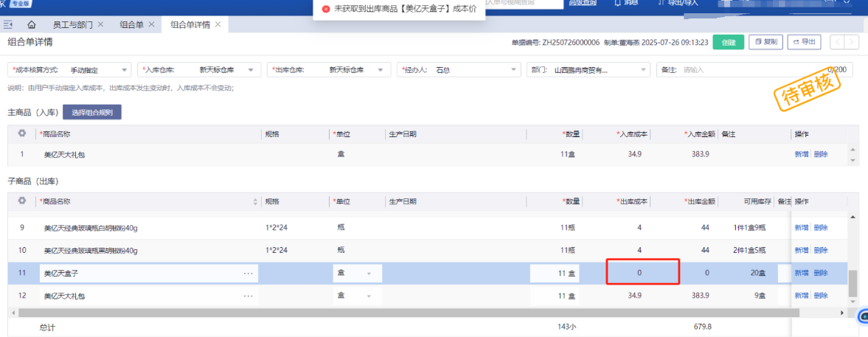
Task: Open the unit dropdown in row 11
Action: click(x=368, y=273)
